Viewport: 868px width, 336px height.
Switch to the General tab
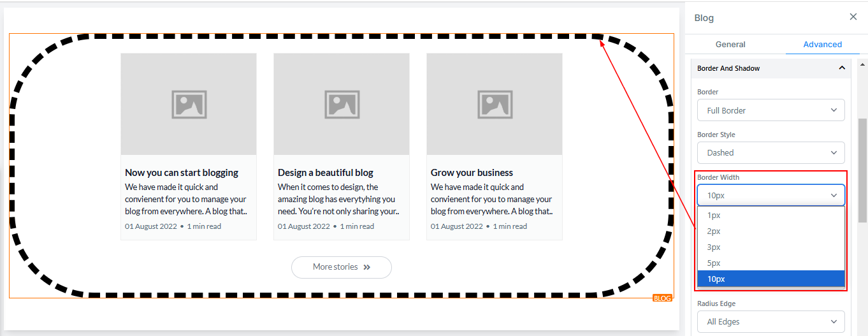730,44
